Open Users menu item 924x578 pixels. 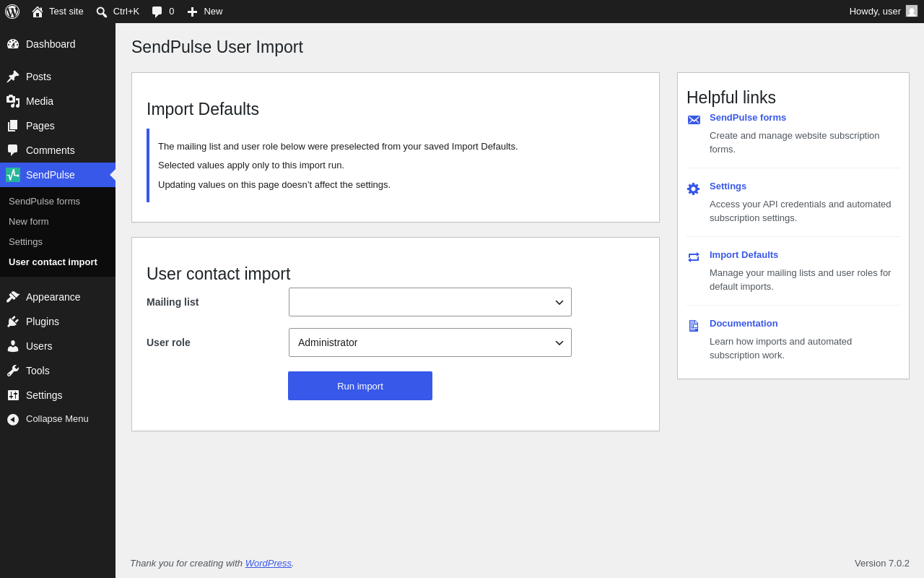click(x=39, y=346)
